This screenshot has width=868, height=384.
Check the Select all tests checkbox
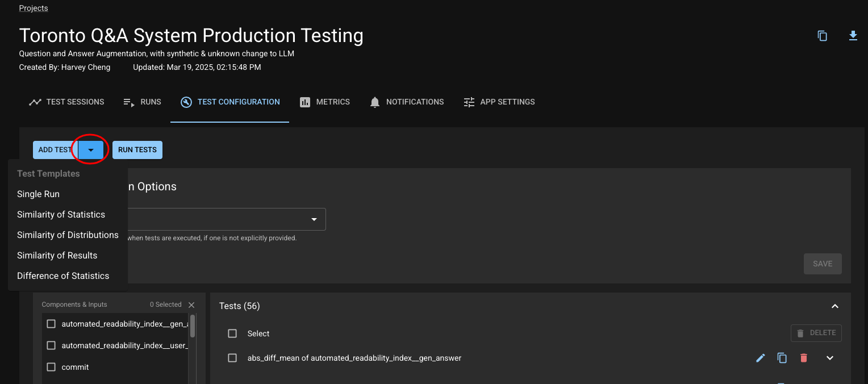tap(232, 333)
